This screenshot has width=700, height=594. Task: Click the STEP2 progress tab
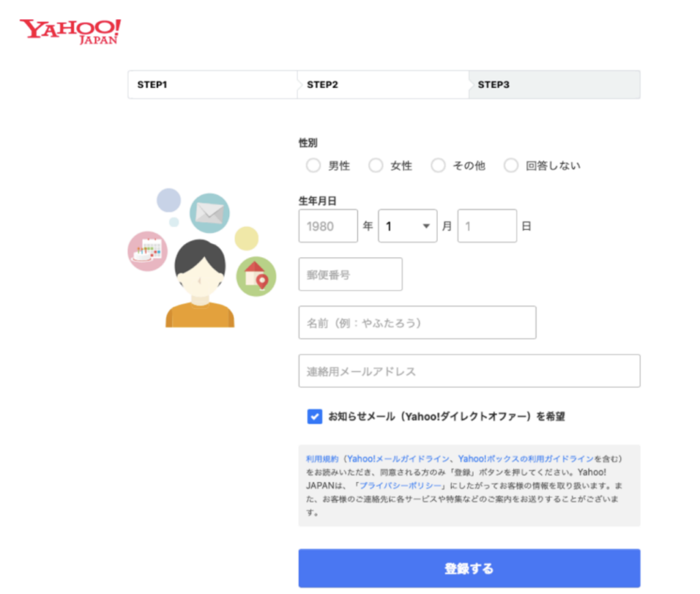(383, 85)
